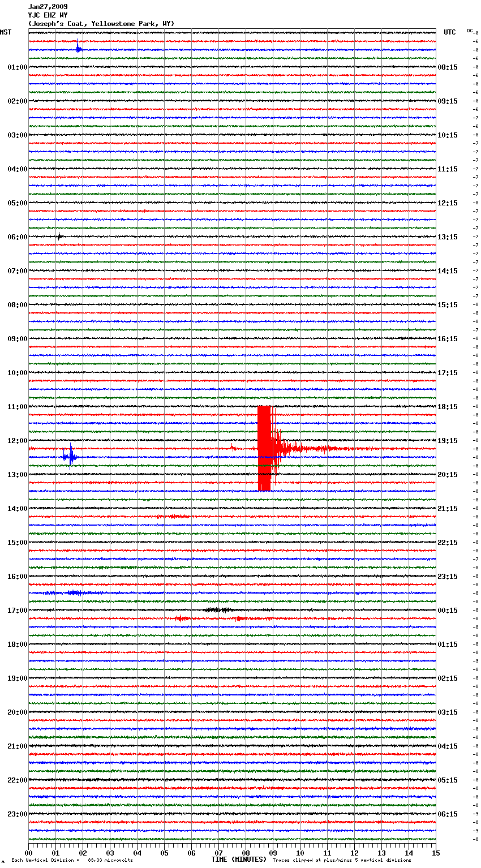
Task: Click "Traces clipped at plus/minus 5 vertical divisions" note
Action: pyautogui.click(x=342, y=861)
